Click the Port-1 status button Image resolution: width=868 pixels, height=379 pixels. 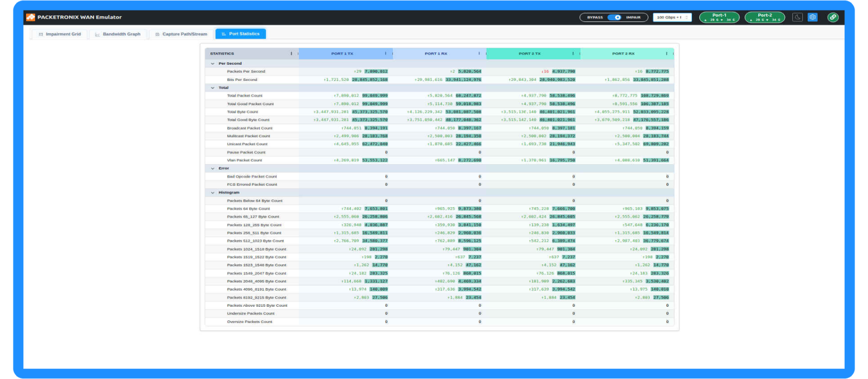tap(719, 17)
